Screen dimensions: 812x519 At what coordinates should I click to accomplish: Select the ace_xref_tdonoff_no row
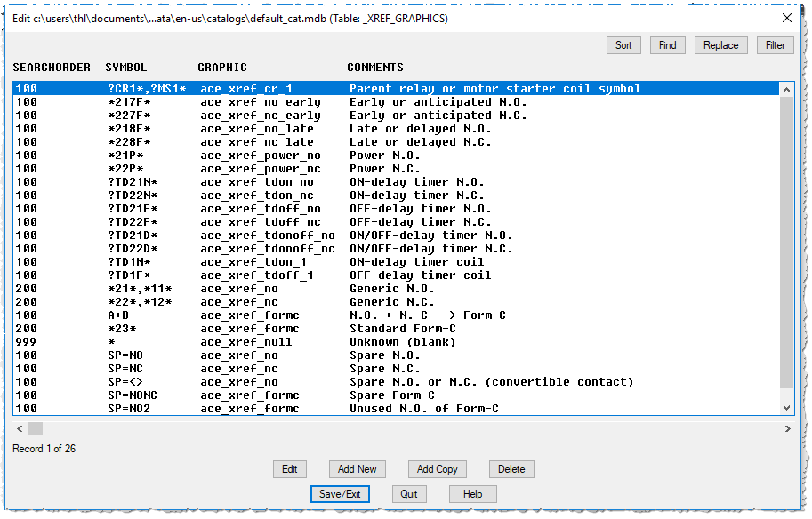pos(396,236)
